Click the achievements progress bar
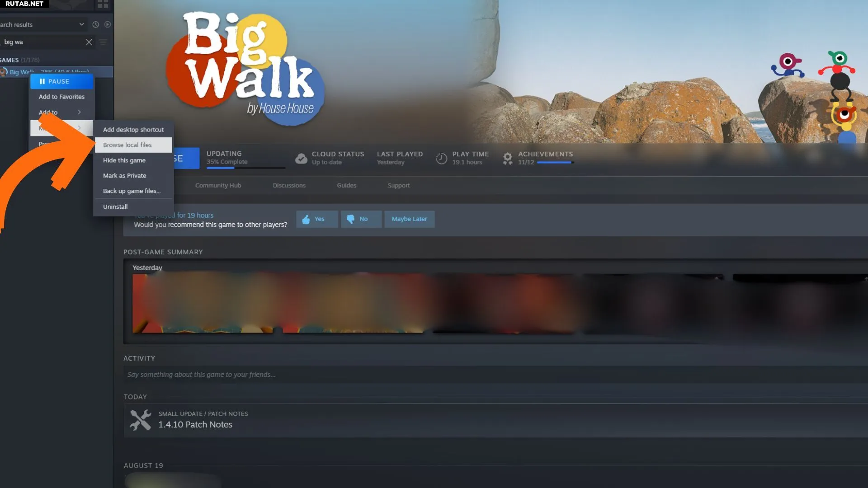868x488 pixels. 555,163
